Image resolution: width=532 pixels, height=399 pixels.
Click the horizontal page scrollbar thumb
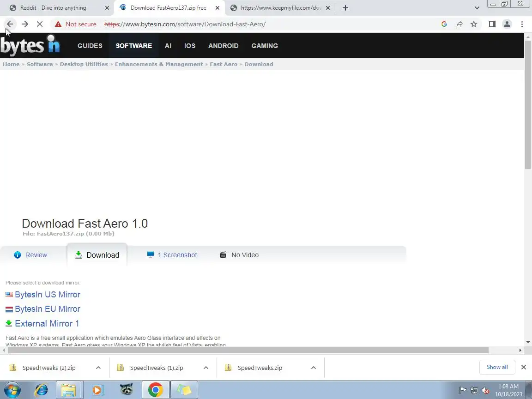[248, 350]
